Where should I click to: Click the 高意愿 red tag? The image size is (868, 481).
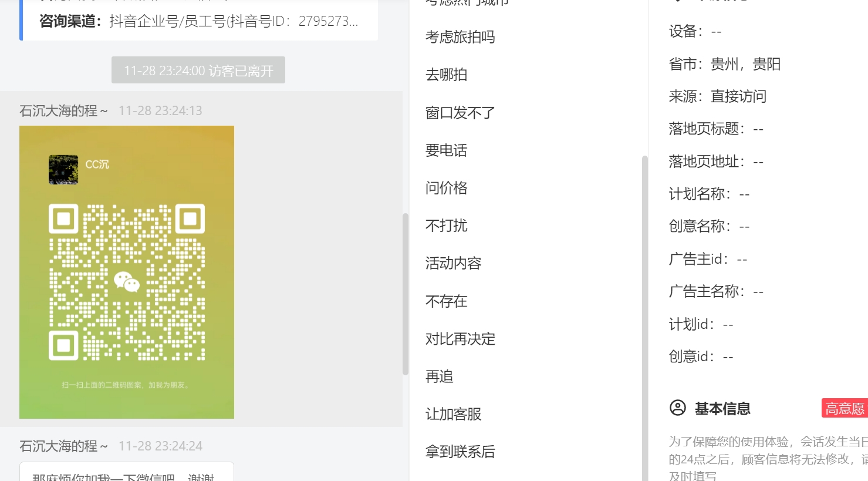click(x=845, y=408)
